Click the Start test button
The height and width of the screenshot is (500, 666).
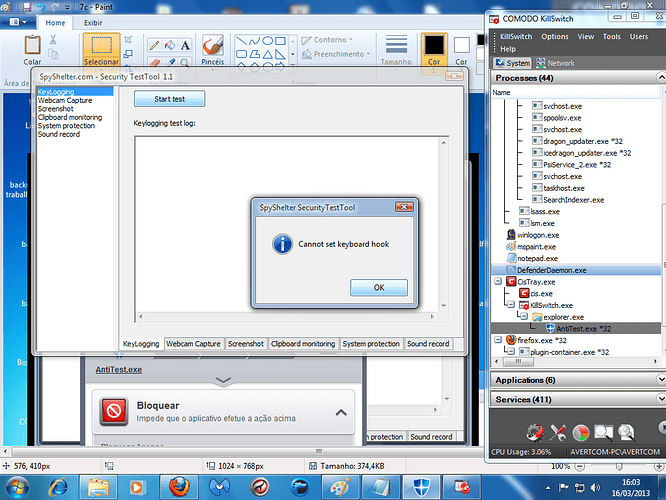[x=169, y=99]
